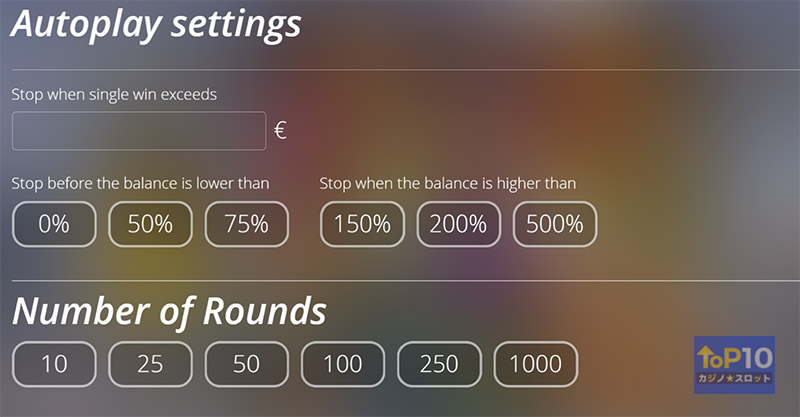Click the Number of Rounds heading

coord(169,311)
